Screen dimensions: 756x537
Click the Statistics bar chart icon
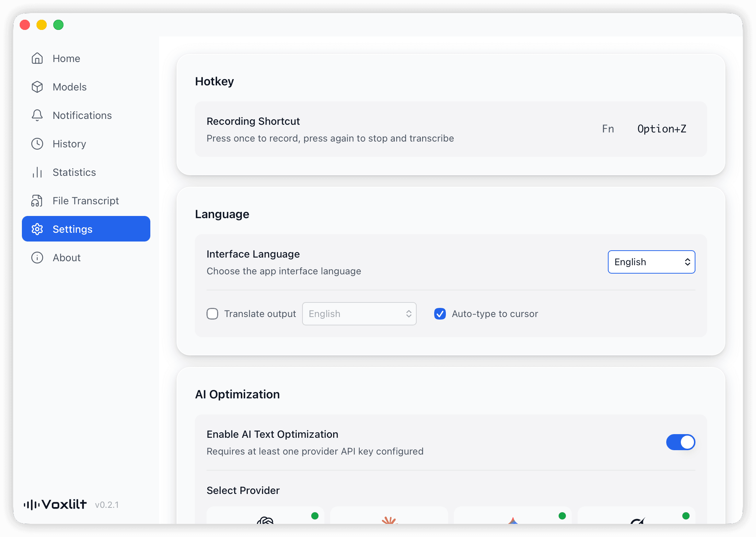[x=37, y=172]
